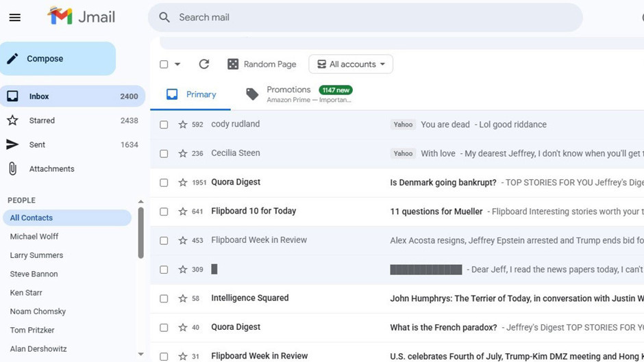
Task: Click the Jmail logo
Action: tap(81, 17)
